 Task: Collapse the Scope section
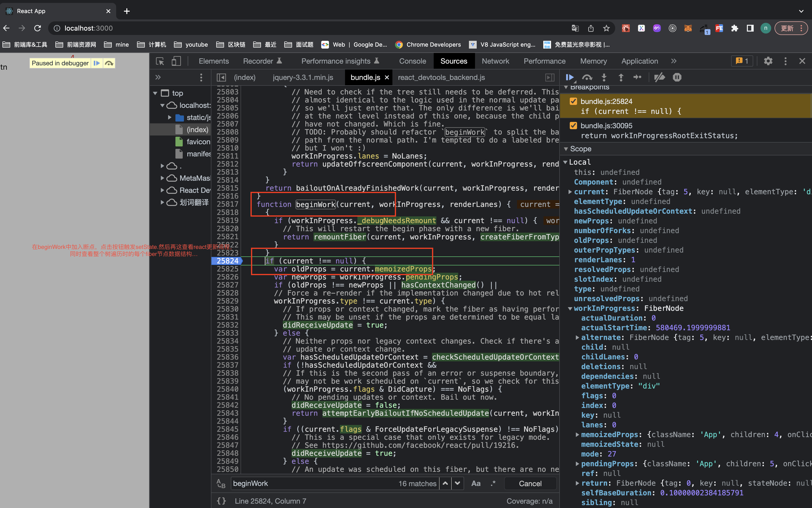(566, 149)
